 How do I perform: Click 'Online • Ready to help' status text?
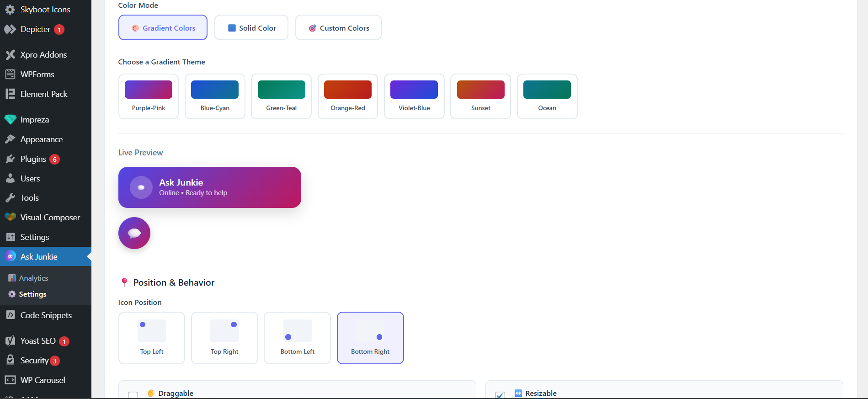click(x=193, y=193)
